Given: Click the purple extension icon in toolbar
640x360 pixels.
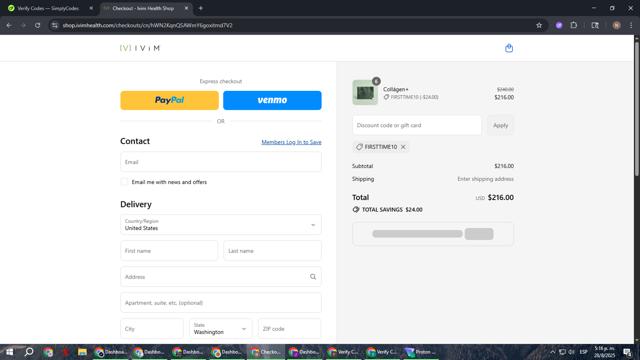Looking at the screenshot, I should [x=559, y=25].
